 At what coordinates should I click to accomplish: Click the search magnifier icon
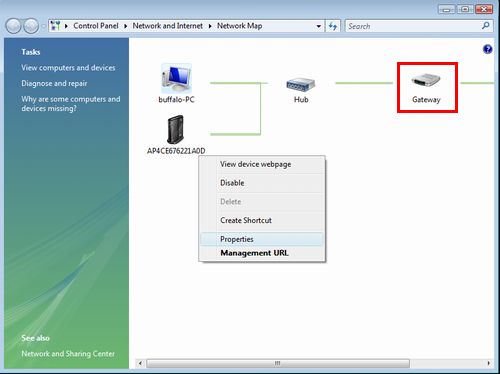[485, 26]
